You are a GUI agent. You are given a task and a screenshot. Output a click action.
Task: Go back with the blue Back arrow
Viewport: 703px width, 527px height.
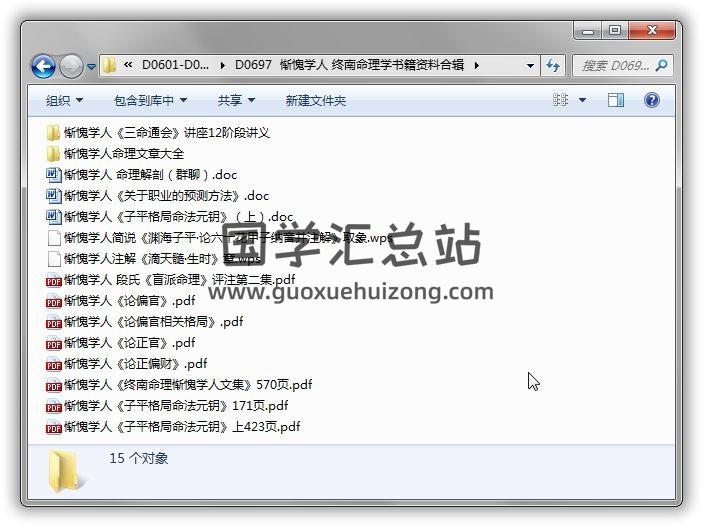coord(43,66)
